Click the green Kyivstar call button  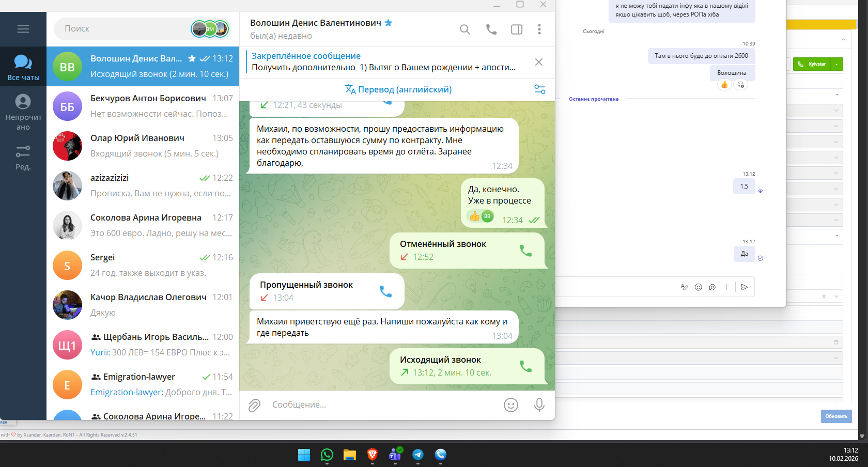[812, 64]
